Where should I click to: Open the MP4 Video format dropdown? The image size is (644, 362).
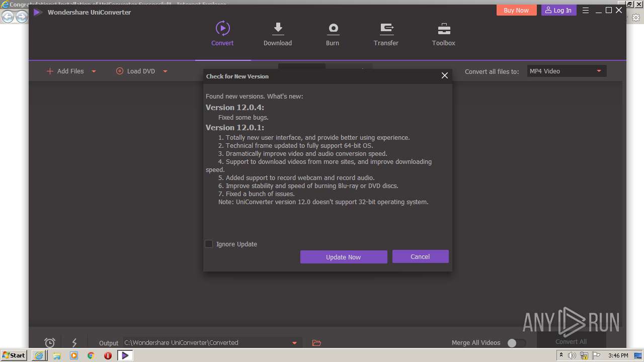tap(566, 71)
